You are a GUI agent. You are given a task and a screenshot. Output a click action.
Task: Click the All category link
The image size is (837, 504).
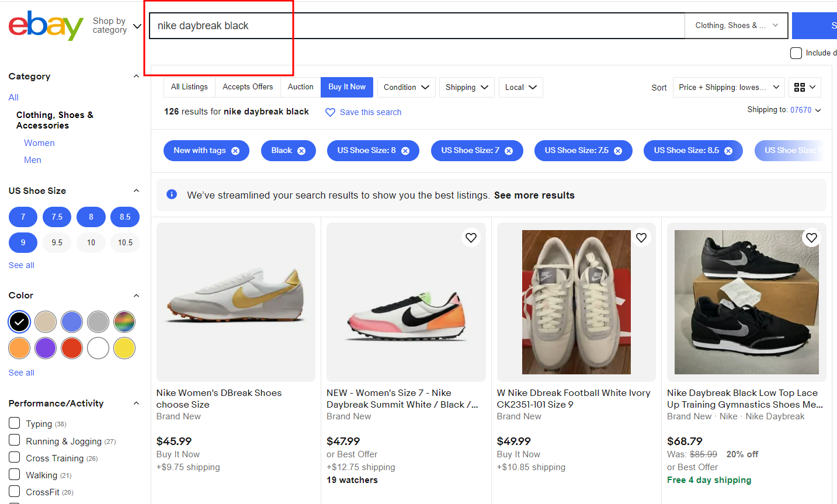coord(13,98)
